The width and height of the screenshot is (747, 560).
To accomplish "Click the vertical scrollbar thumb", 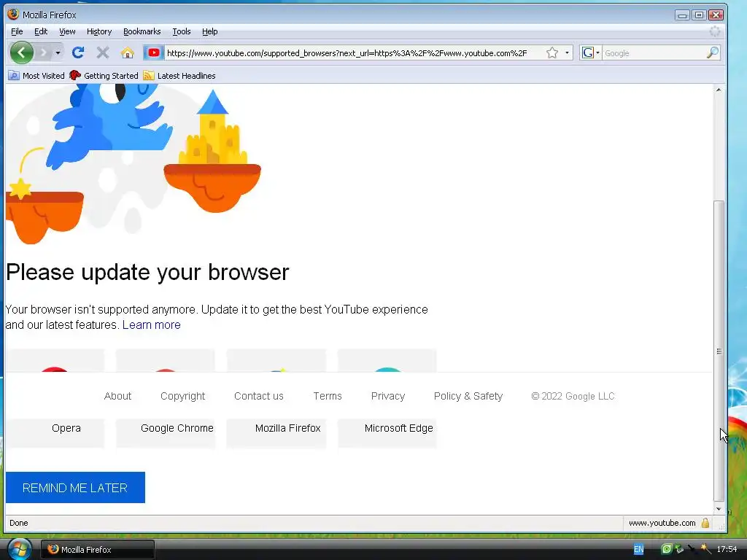I will pos(719,351).
